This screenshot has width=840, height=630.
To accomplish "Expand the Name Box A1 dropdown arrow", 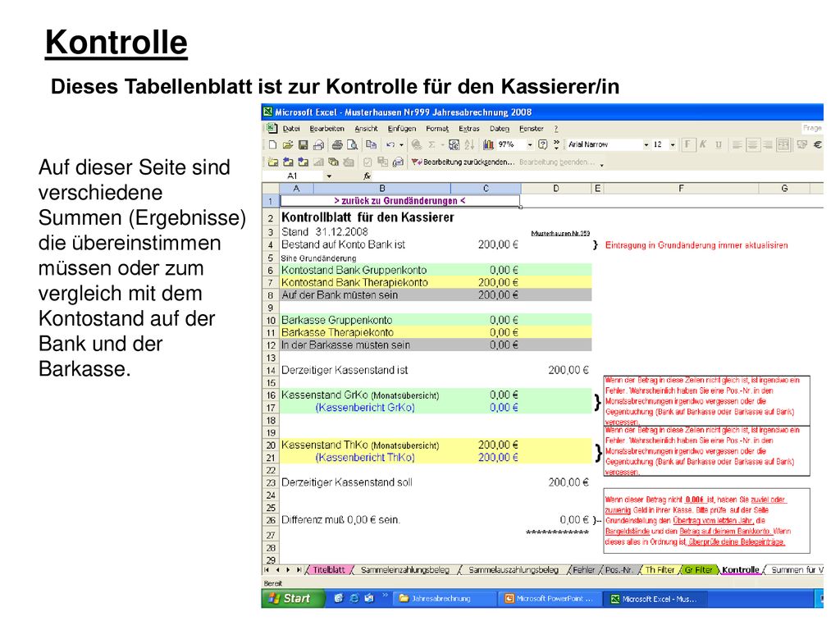I will pos(329,176).
